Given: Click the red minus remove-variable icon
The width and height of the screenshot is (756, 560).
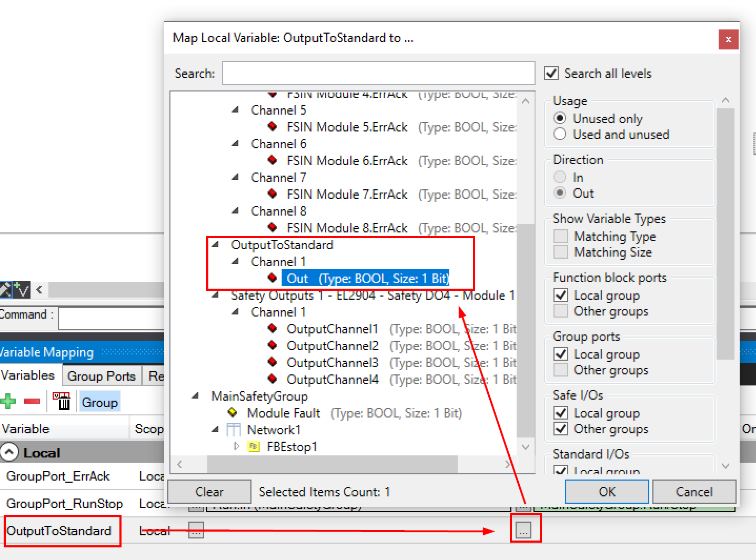Looking at the screenshot, I should [32, 402].
